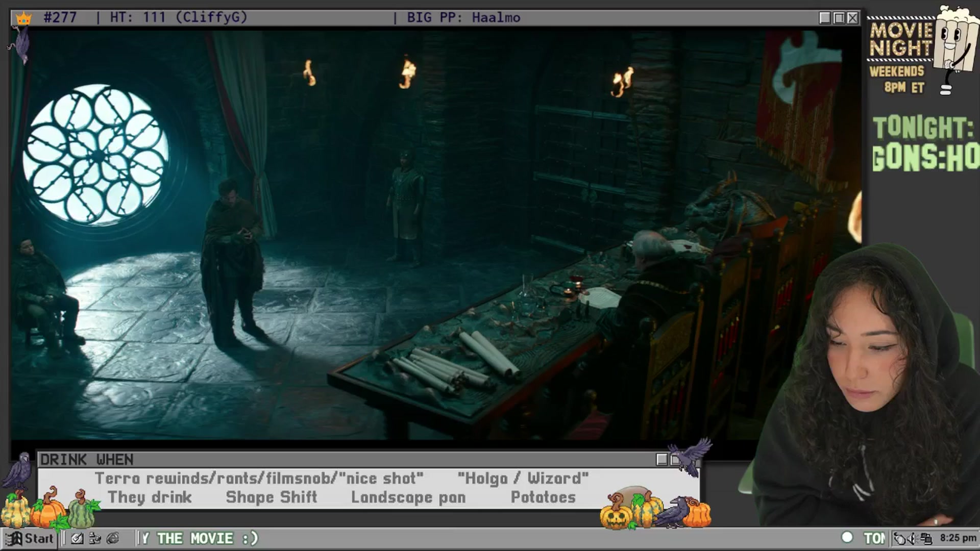Select the "#277" counter text
Viewport: 980px width, 551px height.
click(x=60, y=17)
